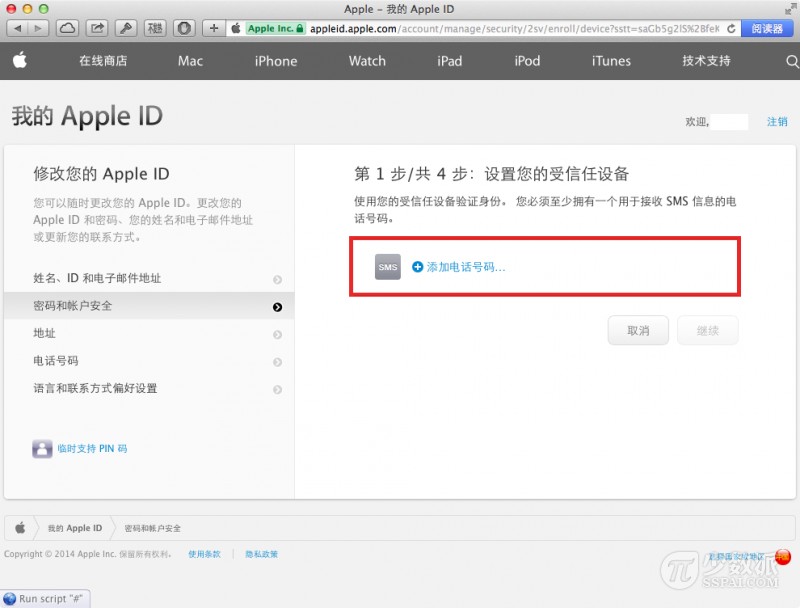Click heading 第 1 步/共 4 步

pyautogui.click(x=492, y=174)
